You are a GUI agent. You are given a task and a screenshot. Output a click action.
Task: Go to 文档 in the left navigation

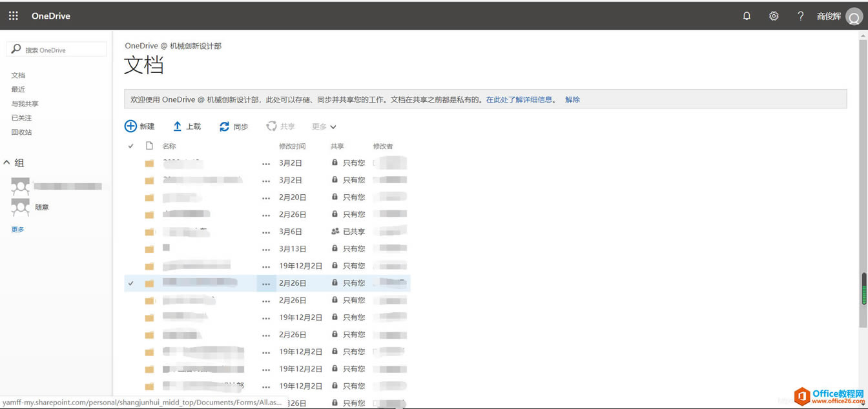(18, 75)
